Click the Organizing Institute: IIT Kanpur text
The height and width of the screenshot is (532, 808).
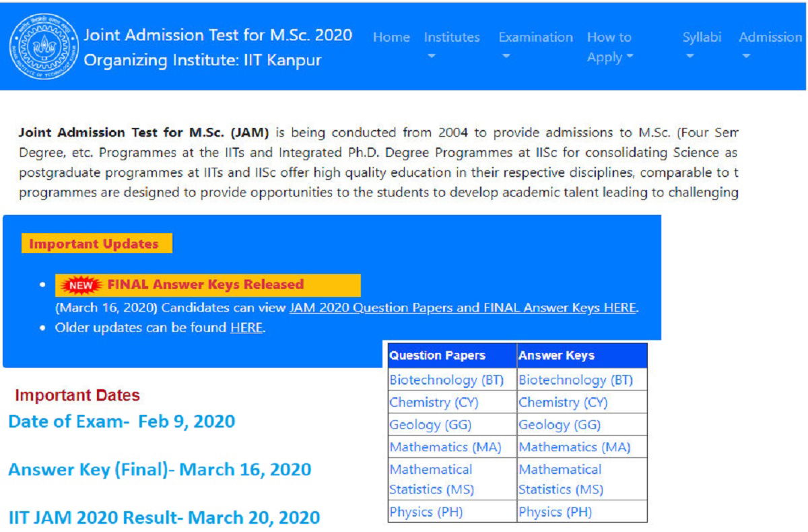(203, 60)
